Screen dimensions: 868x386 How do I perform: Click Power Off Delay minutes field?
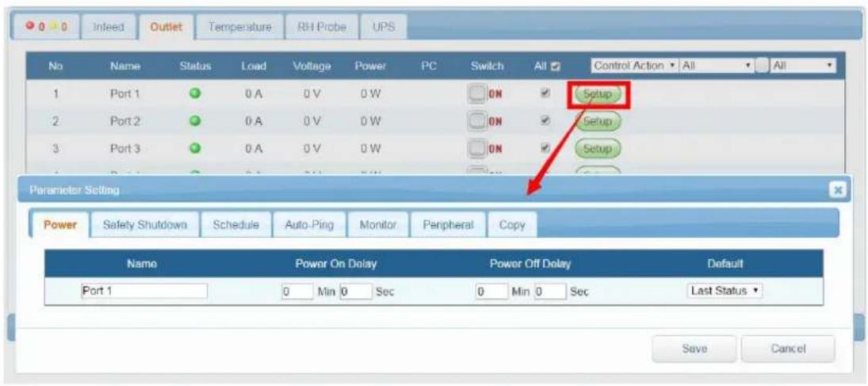pyautogui.click(x=491, y=292)
